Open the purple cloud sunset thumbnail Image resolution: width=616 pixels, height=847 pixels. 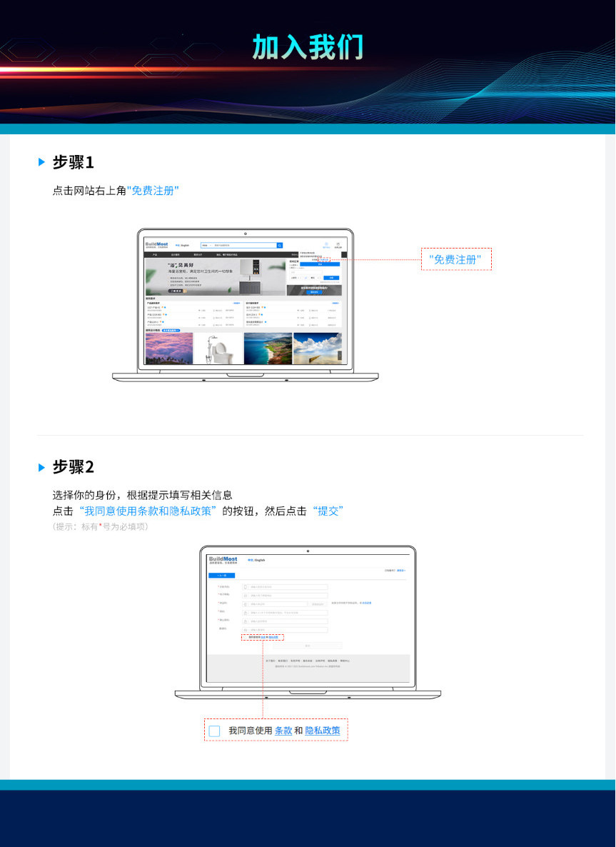tap(169, 349)
